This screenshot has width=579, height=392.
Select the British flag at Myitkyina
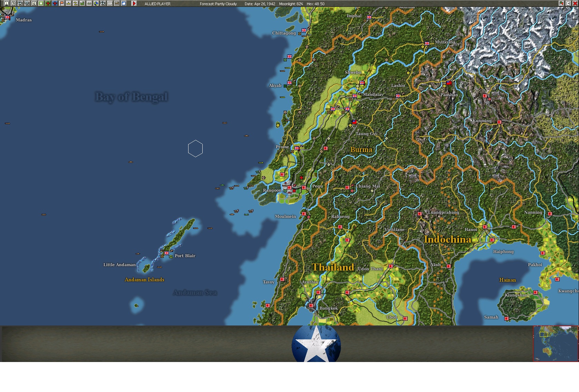(x=427, y=43)
